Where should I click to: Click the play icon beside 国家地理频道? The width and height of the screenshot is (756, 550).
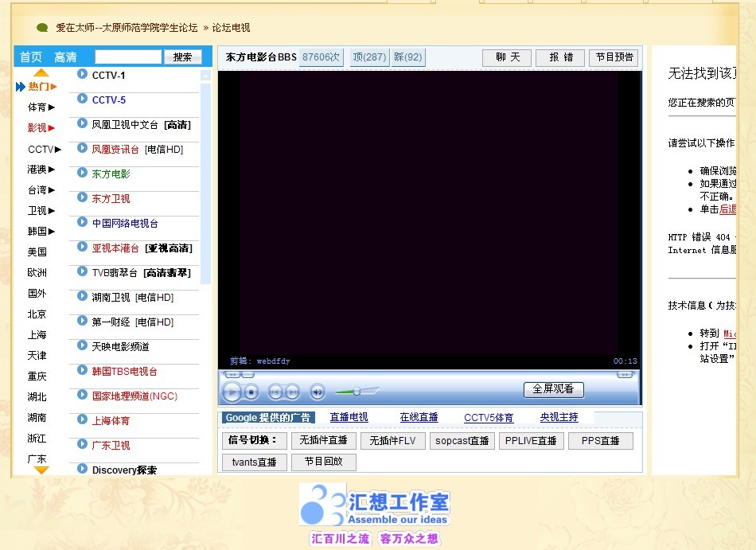point(83,395)
